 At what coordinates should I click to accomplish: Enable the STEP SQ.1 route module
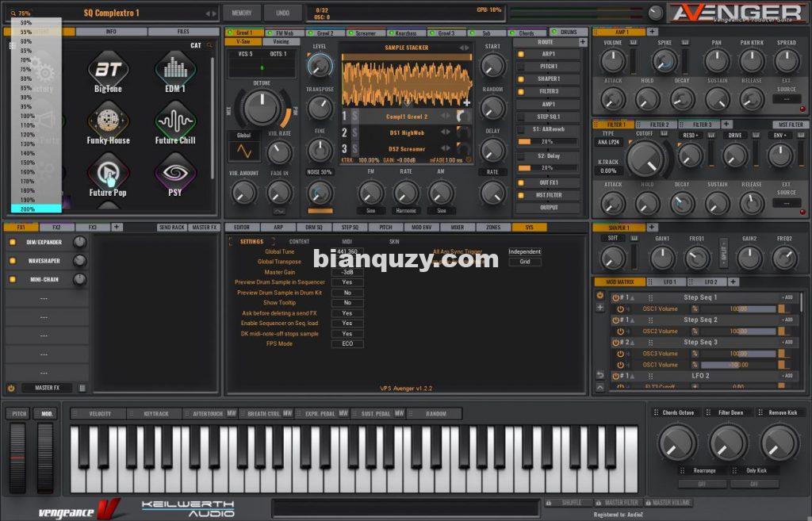pos(521,117)
